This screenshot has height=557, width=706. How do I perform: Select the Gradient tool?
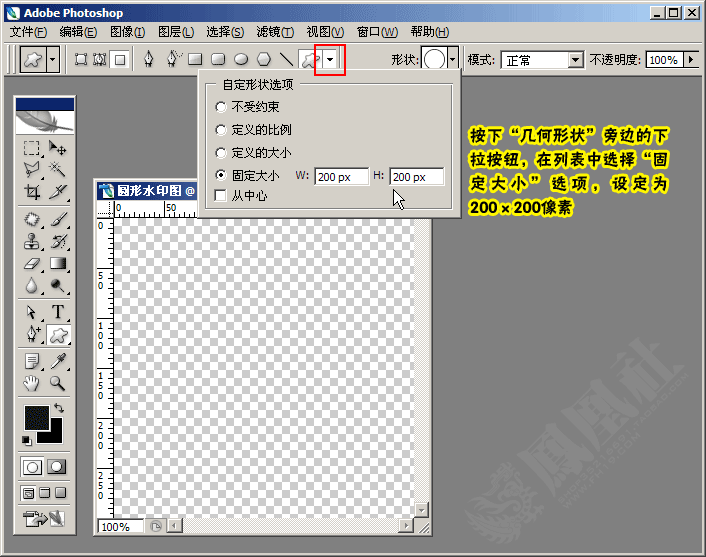tap(58, 263)
